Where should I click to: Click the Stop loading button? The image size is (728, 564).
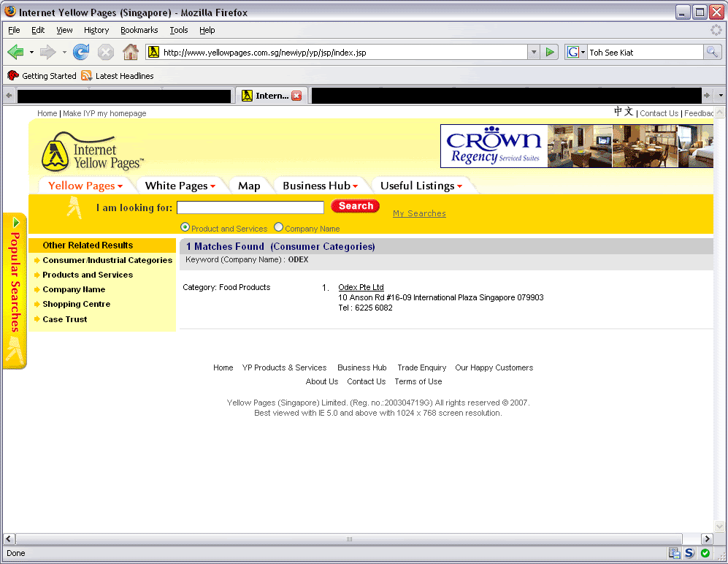click(x=106, y=52)
